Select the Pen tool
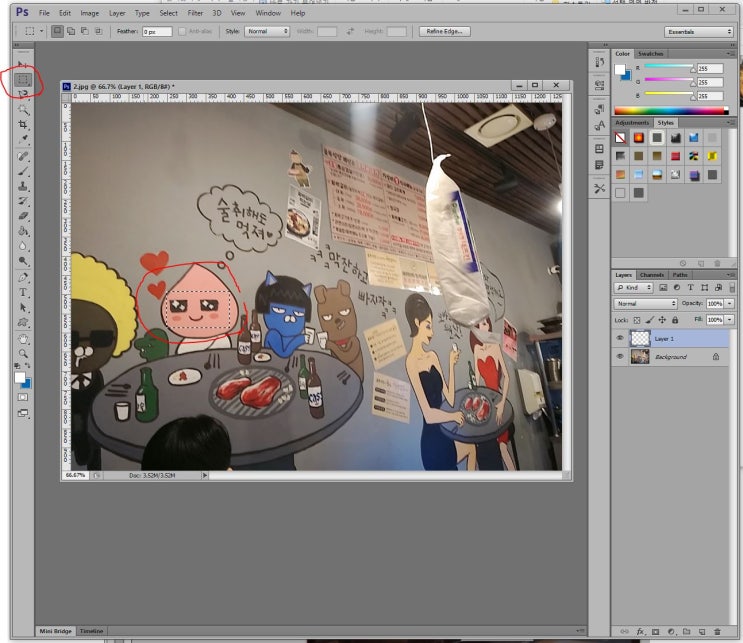The image size is (743, 643). [23, 278]
